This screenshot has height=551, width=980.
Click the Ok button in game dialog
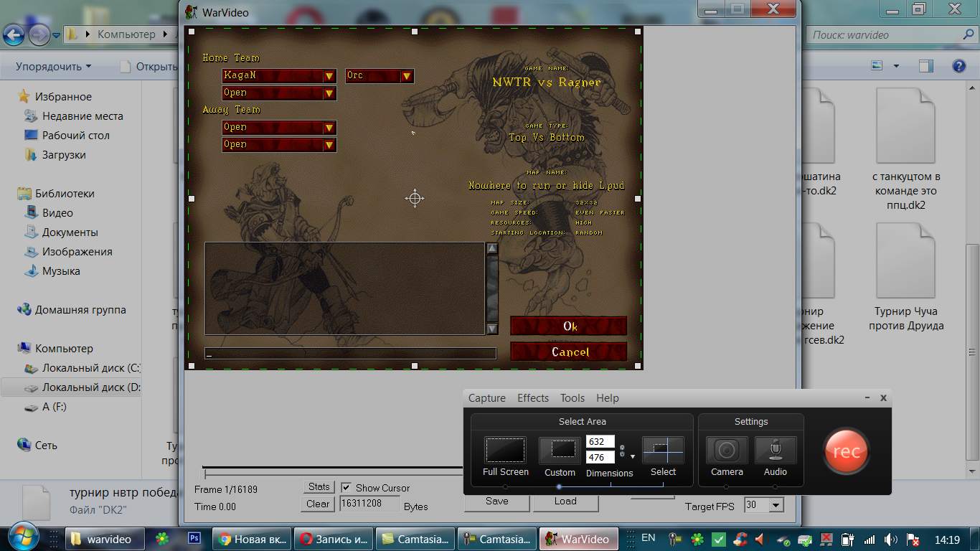pyautogui.click(x=569, y=326)
